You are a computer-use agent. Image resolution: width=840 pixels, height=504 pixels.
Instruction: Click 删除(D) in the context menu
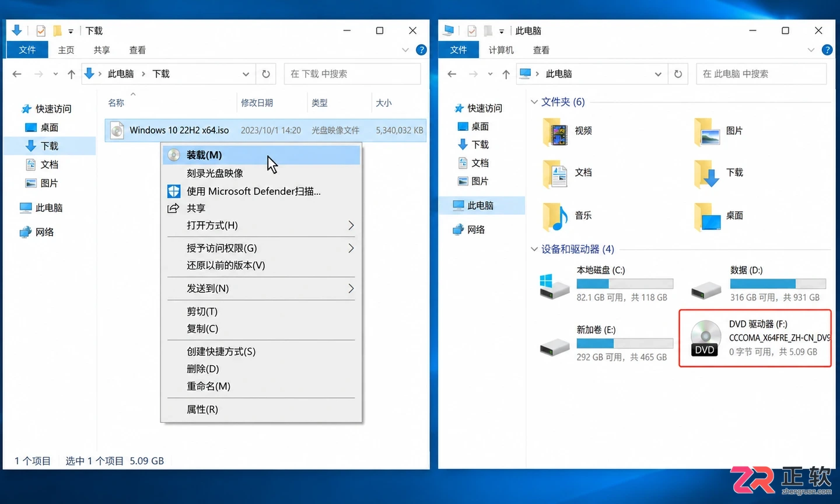point(261,369)
